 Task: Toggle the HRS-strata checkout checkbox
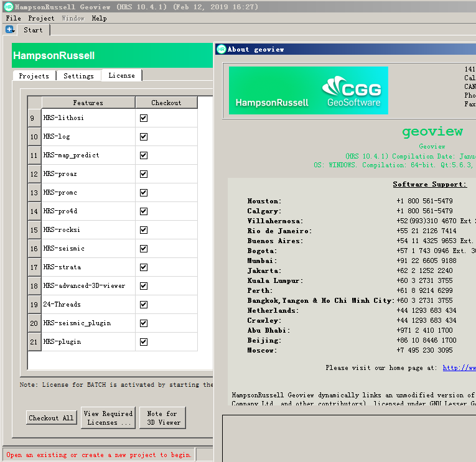click(144, 267)
